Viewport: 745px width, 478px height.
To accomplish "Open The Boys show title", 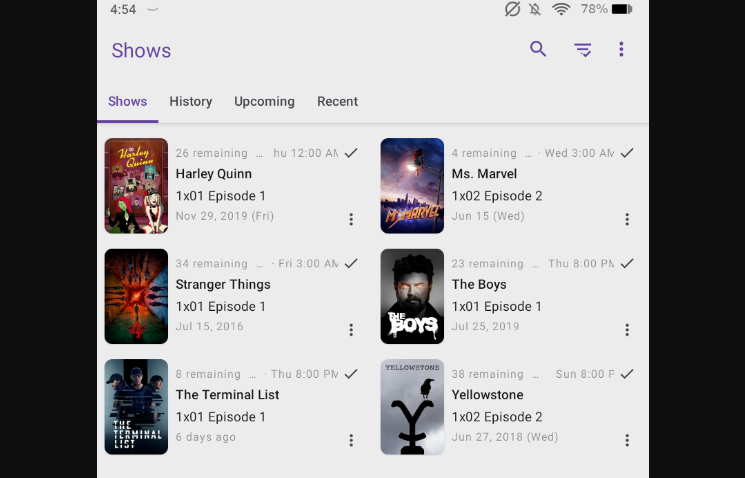I will 479,285.
